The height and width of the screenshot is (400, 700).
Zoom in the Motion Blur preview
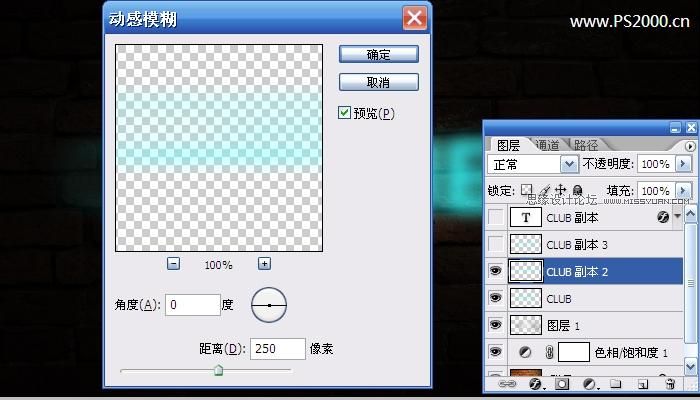pyautogui.click(x=264, y=264)
